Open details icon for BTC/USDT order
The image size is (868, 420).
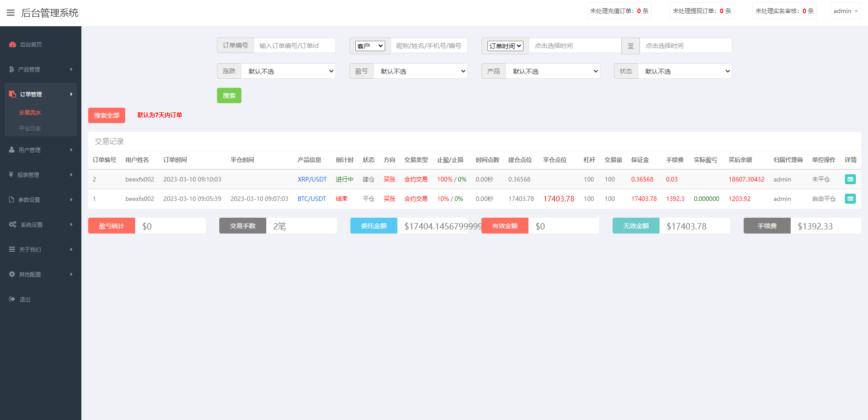coord(850,199)
